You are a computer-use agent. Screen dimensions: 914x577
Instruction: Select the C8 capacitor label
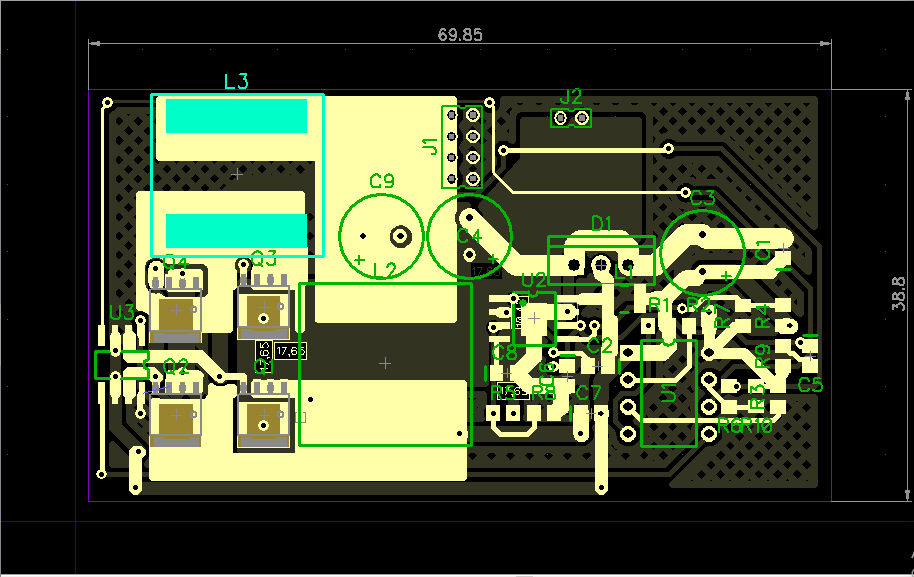(x=504, y=353)
